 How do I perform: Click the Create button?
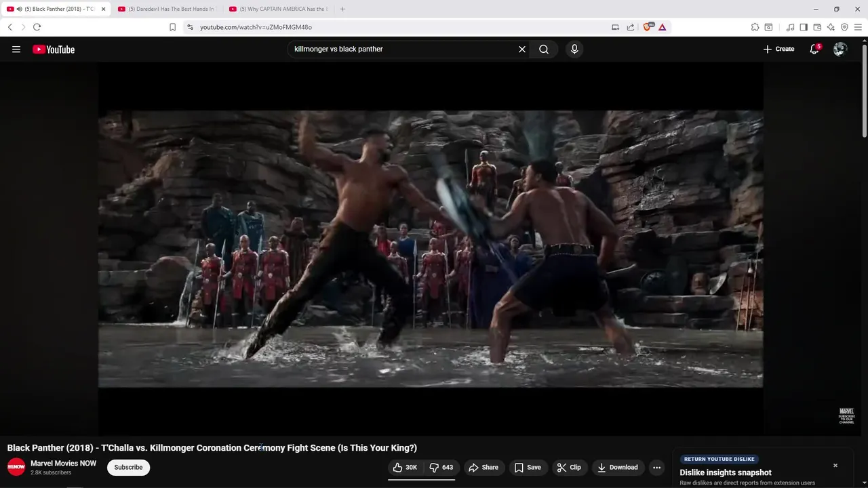778,49
